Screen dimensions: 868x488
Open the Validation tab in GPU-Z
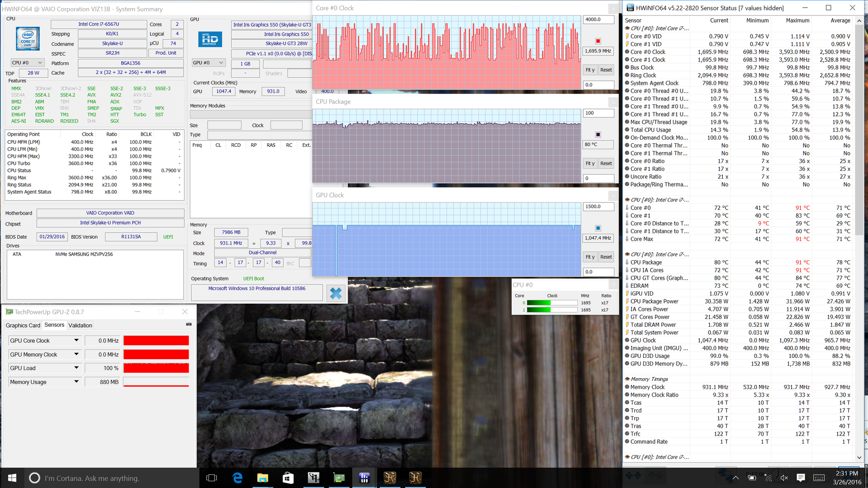click(x=80, y=325)
